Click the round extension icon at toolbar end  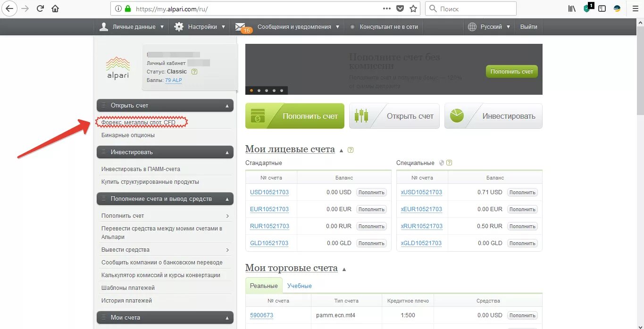pyautogui.click(x=617, y=8)
